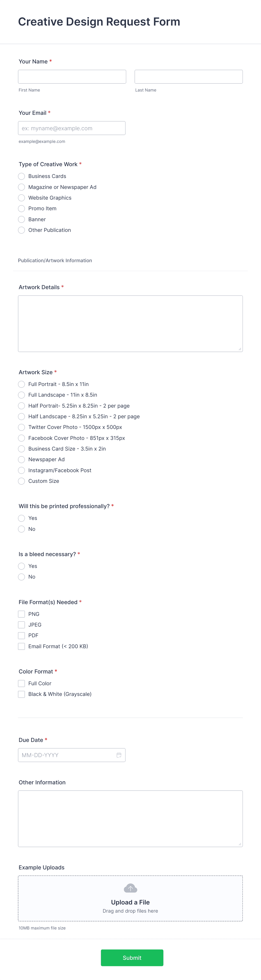Pick Custom Size for artwork size

point(21,481)
